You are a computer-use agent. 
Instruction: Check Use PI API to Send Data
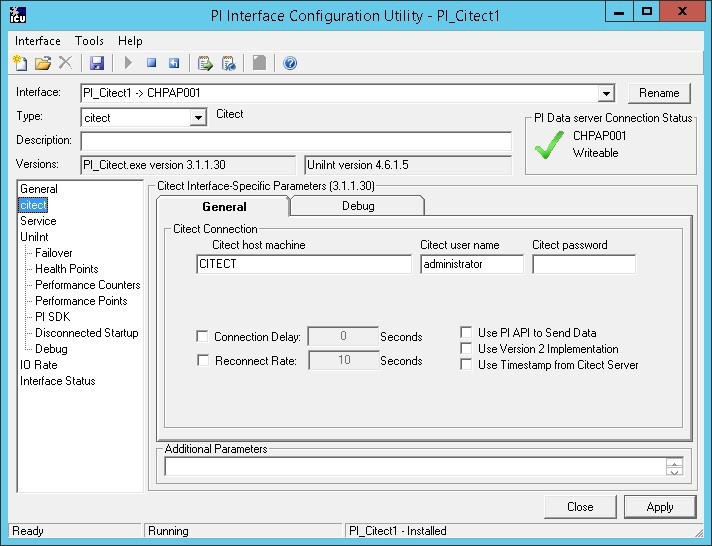pyautogui.click(x=466, y=333)
